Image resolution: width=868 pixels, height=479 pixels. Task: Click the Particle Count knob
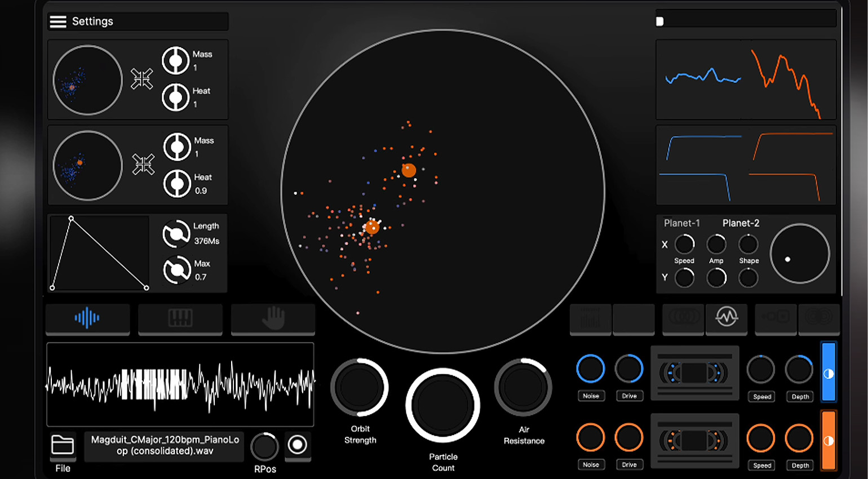click(442, 405)
